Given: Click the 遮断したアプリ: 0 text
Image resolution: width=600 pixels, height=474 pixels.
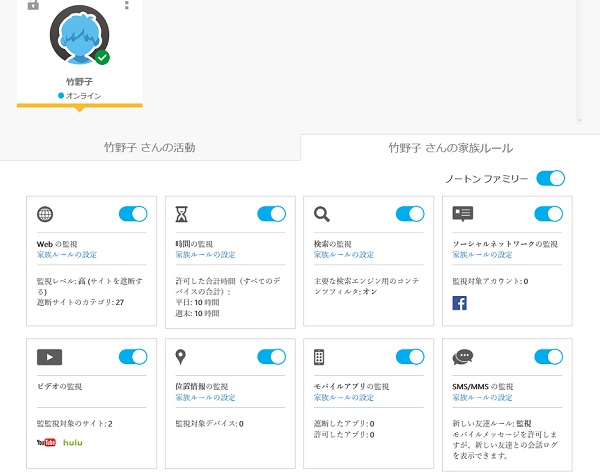Looking at the screenshot, I should point(344,424).
